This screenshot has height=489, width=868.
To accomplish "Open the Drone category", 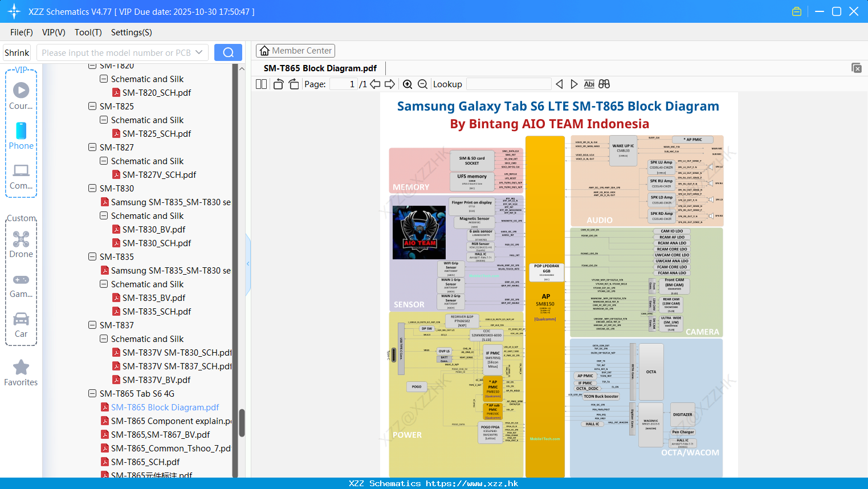I will click(x=21, y=244).
